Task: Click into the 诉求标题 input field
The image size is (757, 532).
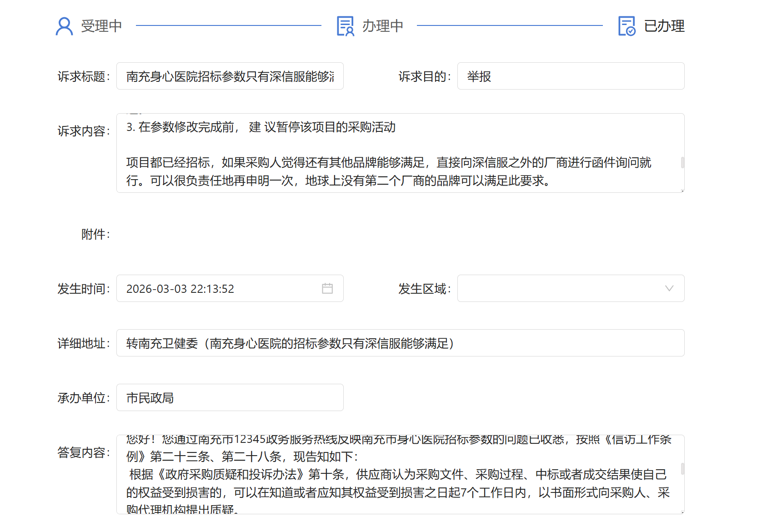Action: [x=230, y=76]
